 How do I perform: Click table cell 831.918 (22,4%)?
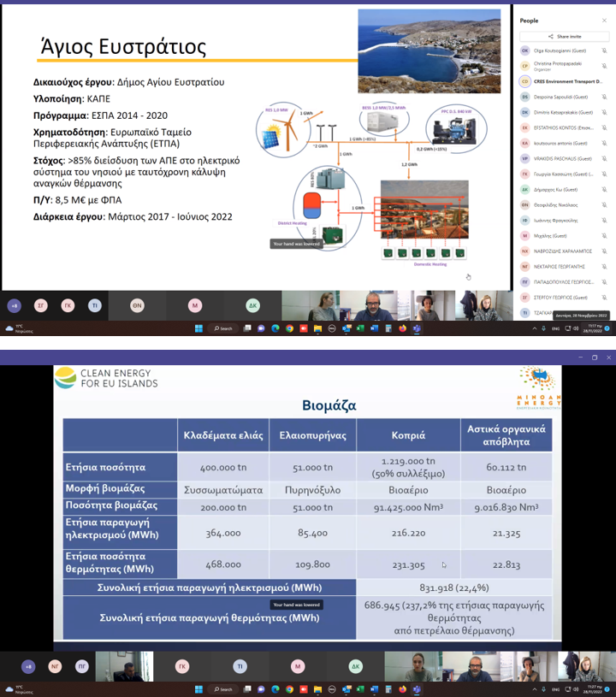(x=454, y=588)
